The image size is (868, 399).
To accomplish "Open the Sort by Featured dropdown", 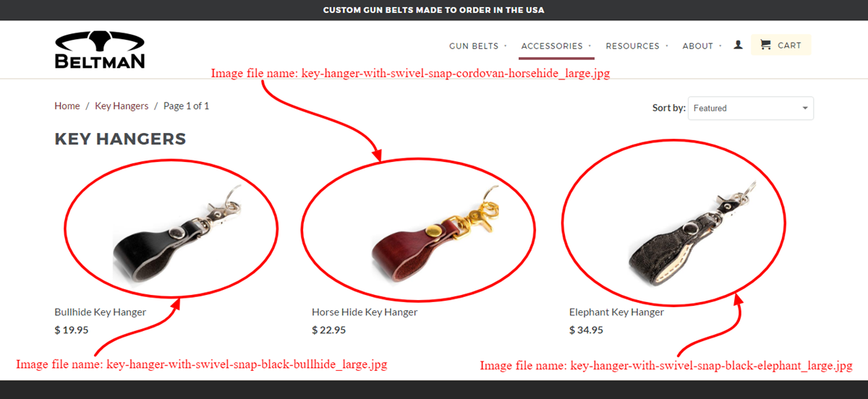I will (x=750, y=108).
